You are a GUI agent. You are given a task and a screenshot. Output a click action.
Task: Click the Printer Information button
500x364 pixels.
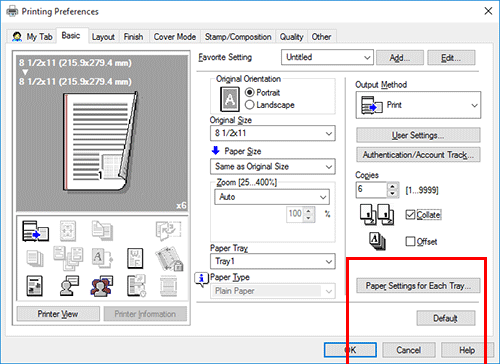click(145, 314)
